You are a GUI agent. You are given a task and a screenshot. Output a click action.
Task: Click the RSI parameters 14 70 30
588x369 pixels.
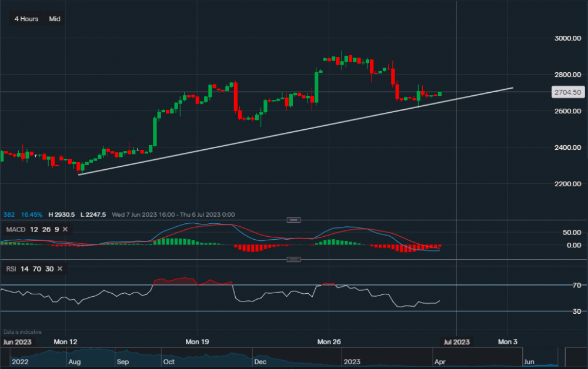tap(36, 269)
